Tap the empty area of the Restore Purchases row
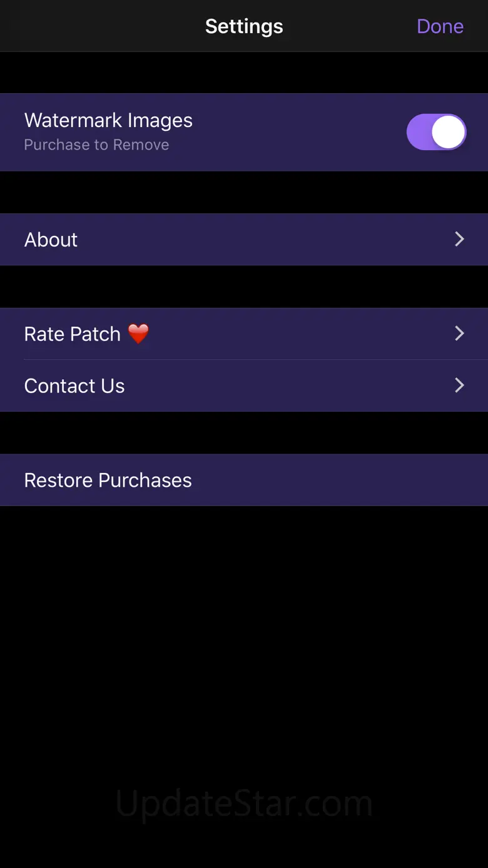Viewport: 488px width, 868px height. [341, 480]
